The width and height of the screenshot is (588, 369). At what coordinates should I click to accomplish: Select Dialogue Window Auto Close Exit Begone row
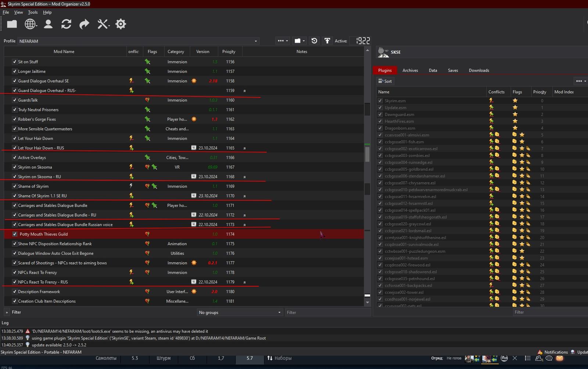coord(184,253)
